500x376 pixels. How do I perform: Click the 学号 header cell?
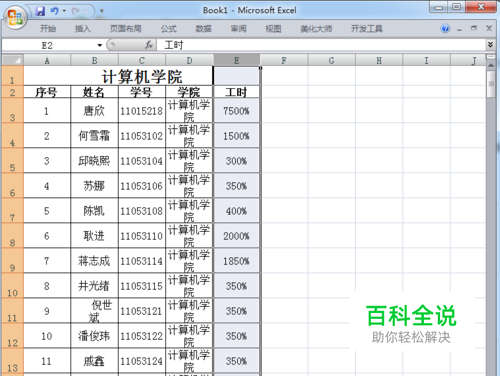tap(142, 92)
